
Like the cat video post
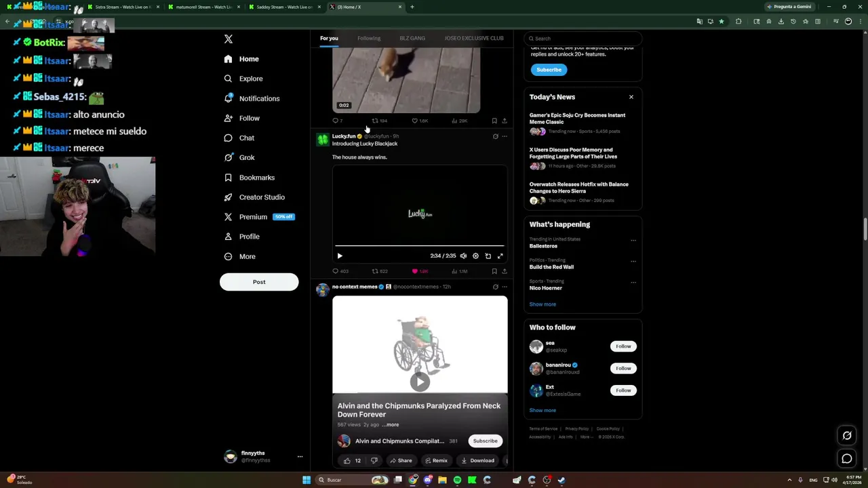point(420,121)
